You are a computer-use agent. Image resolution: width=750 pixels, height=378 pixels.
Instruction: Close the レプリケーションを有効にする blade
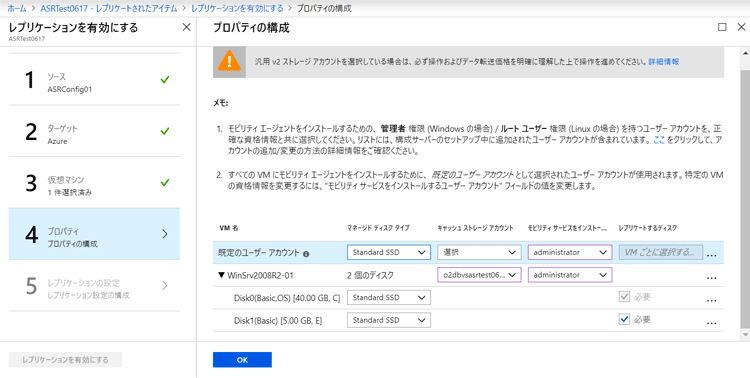(187, 27)
